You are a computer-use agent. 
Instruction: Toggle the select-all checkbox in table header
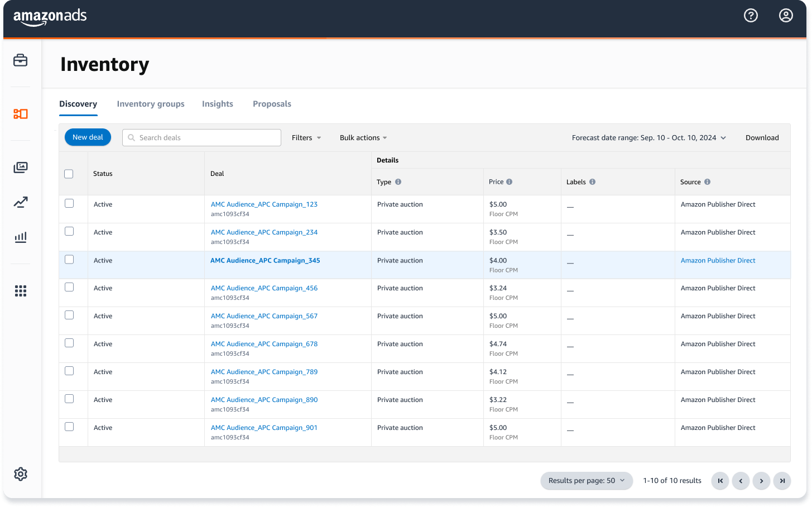pos(69,174)
